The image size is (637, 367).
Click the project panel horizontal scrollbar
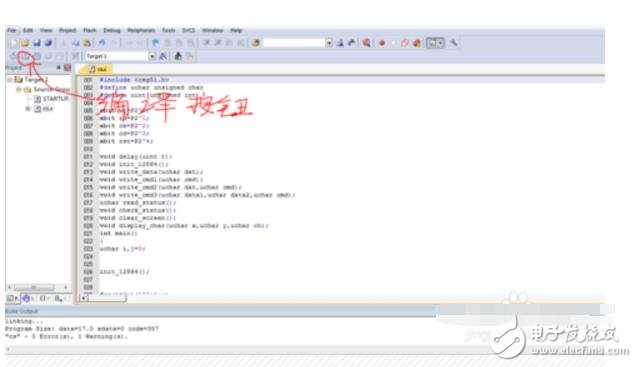click(37, 287)
